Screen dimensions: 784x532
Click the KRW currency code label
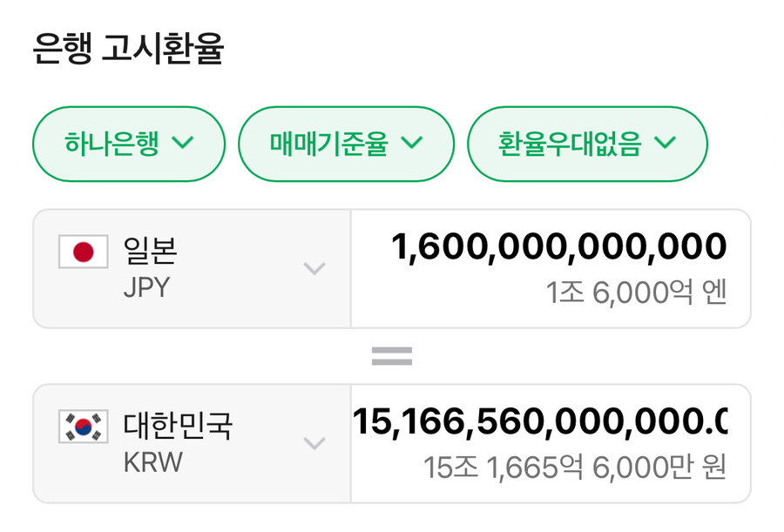(153, 461)
